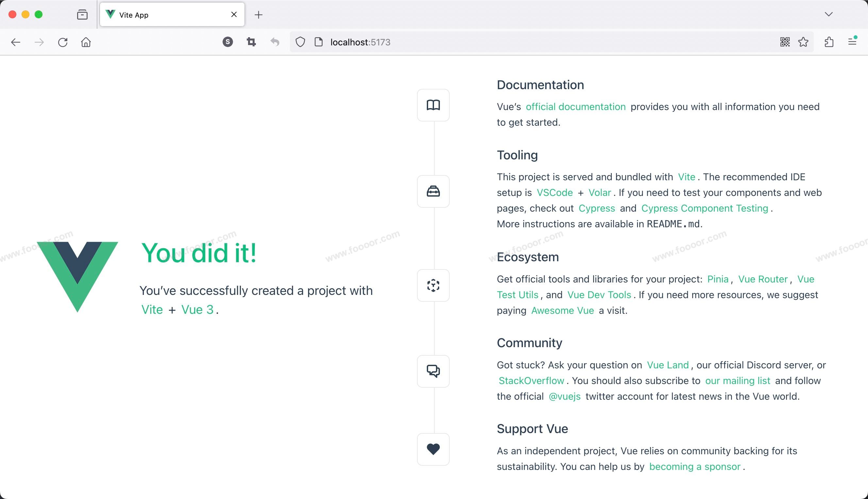Click the Community chat bubbles icon
Viewport: 868px width, 499px height.
coord(433,371)
